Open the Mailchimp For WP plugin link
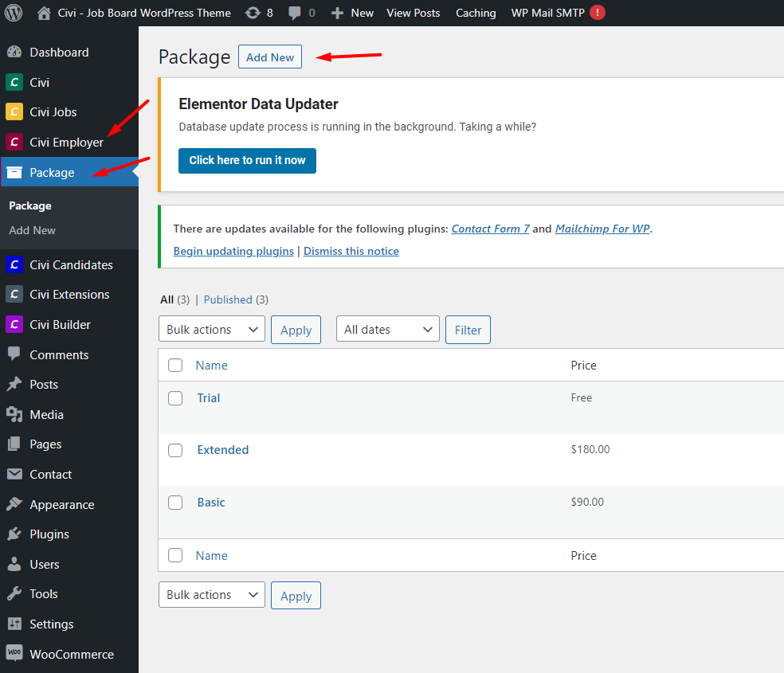Screen dimensions: 784x673 pyautogui.click(x=602, y=229)
